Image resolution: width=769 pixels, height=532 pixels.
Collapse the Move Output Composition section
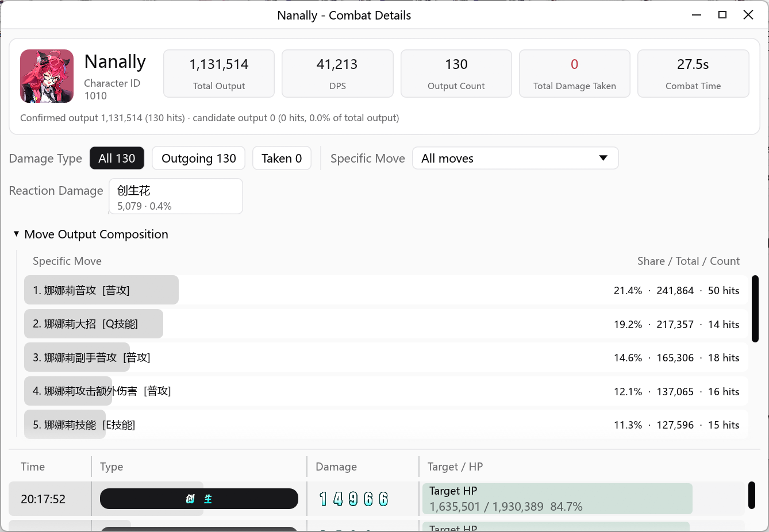(16, 234)
